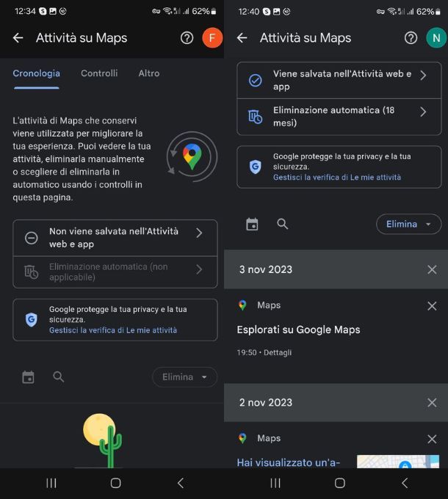Expand chevron beside 'Viene salvata' row
448x499 pixels.
click(x=423, y=76)
